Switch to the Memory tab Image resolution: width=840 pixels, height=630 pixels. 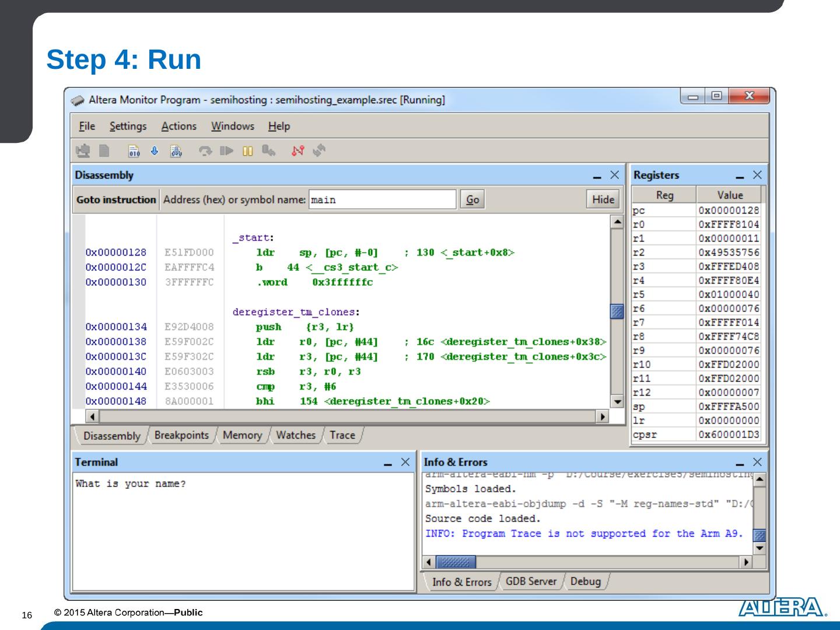[x=242, y=435]
